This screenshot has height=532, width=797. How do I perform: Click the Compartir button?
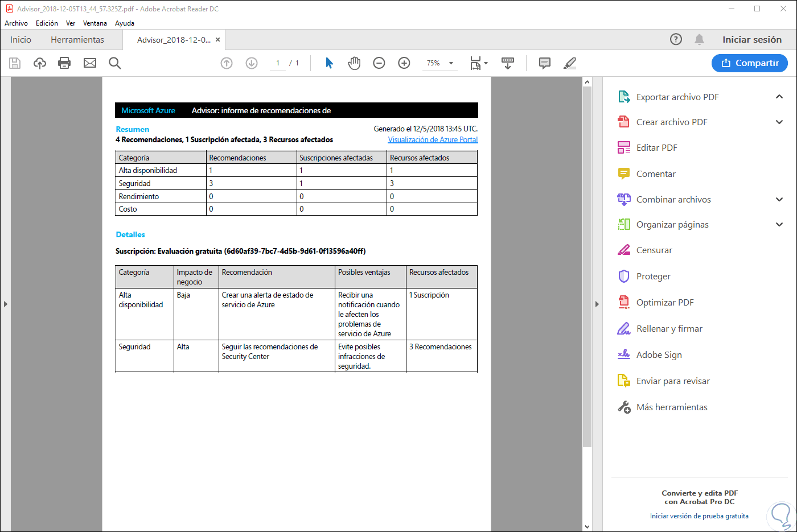tap(749, 63)
